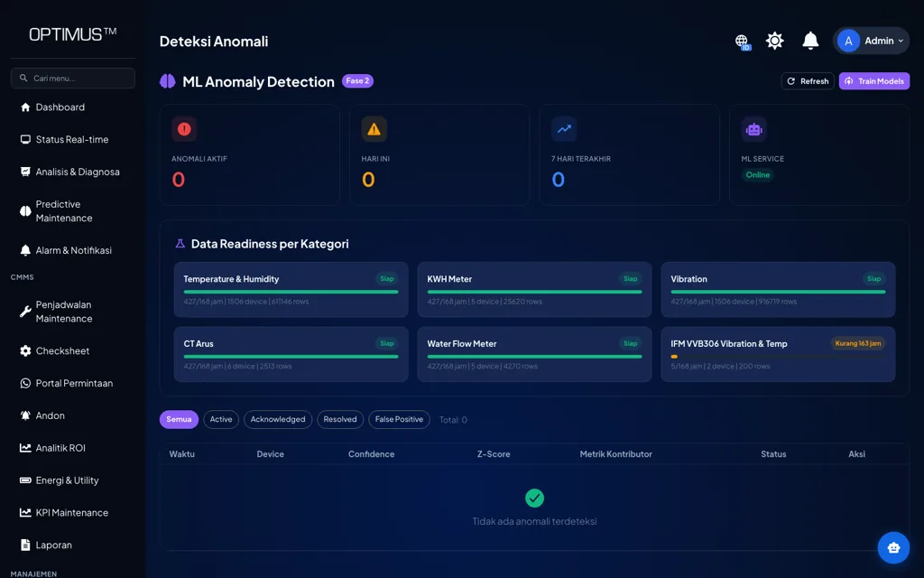The height and width of the screenshot is (578, 924).
Task: Open the chatbot floating button
Action: pos(893,547)
